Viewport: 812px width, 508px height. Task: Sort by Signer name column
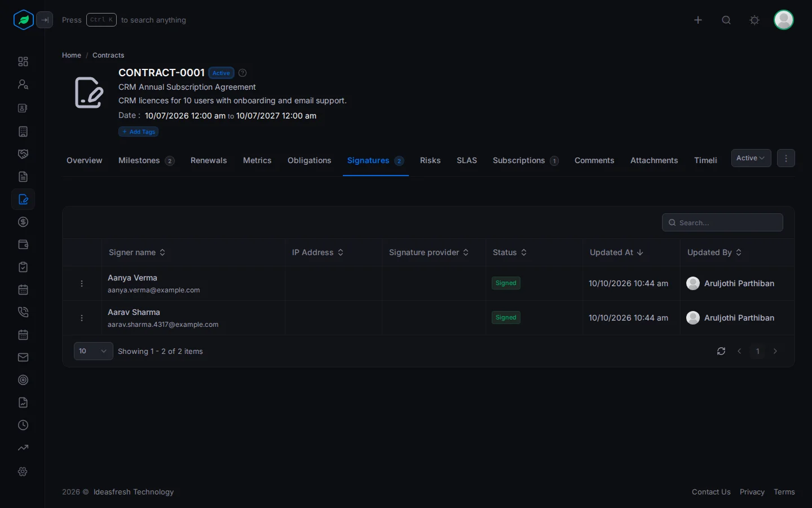137,252
